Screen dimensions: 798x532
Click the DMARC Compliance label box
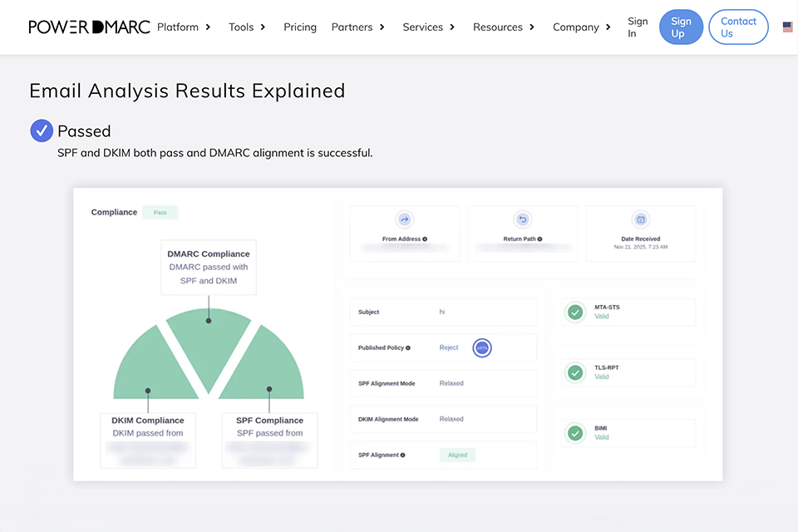coord(209,268)
